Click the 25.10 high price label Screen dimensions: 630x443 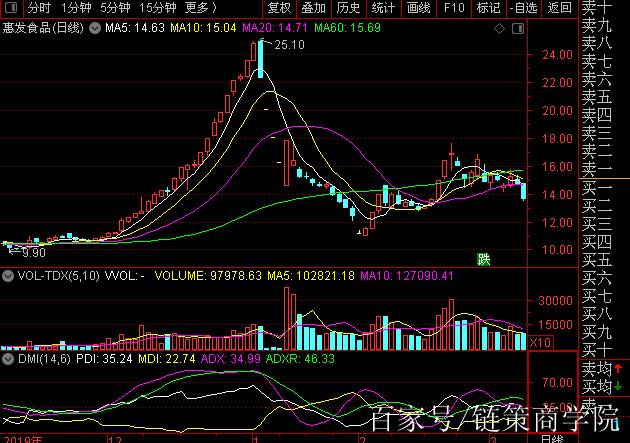pos(289,45)
